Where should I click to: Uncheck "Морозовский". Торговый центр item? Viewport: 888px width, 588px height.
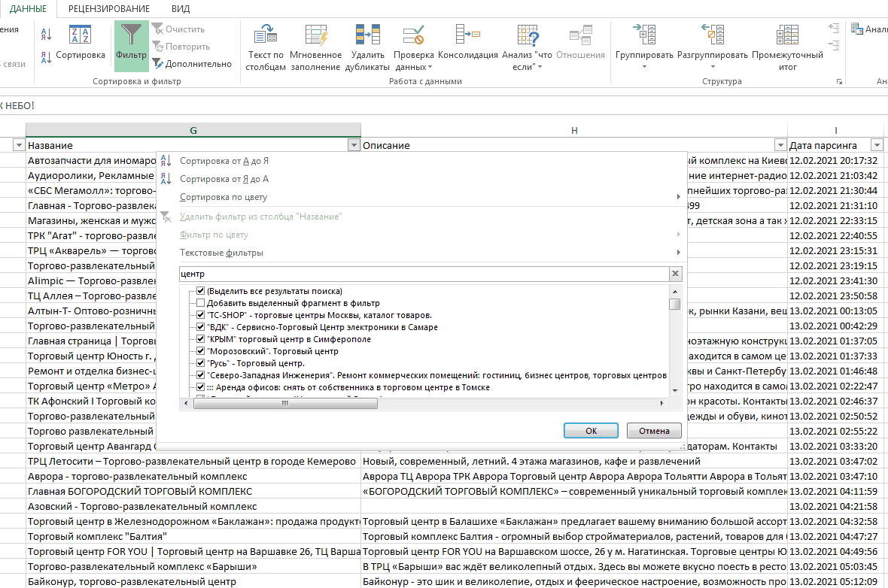pyautogui.click(x=200, y=351)
